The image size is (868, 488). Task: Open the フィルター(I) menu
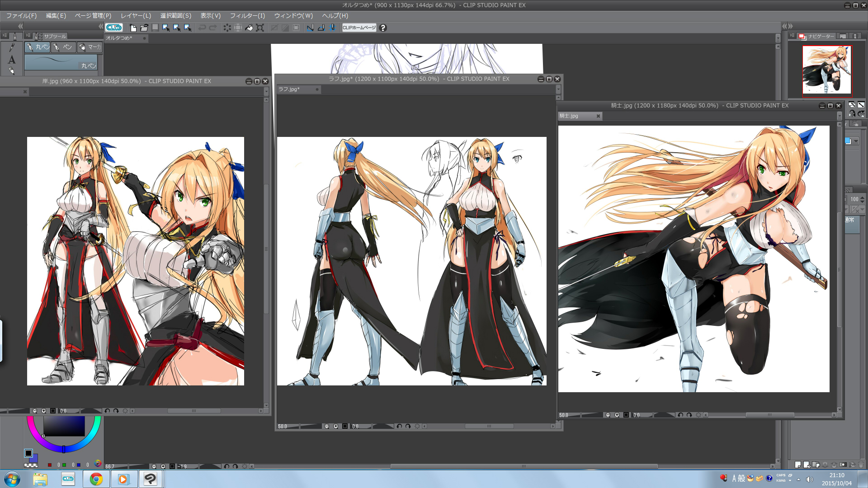point(247,16)
